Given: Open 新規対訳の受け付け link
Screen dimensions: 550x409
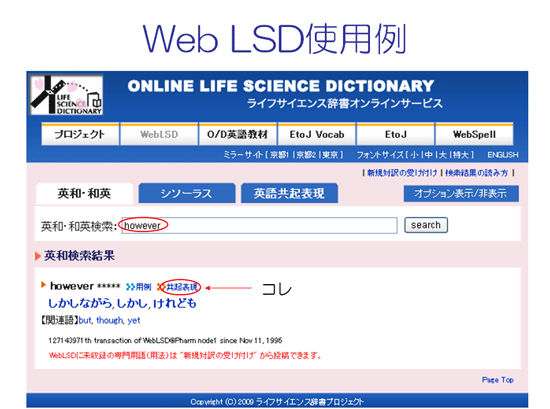Looking at the screenshot, I should pos(402,173).
